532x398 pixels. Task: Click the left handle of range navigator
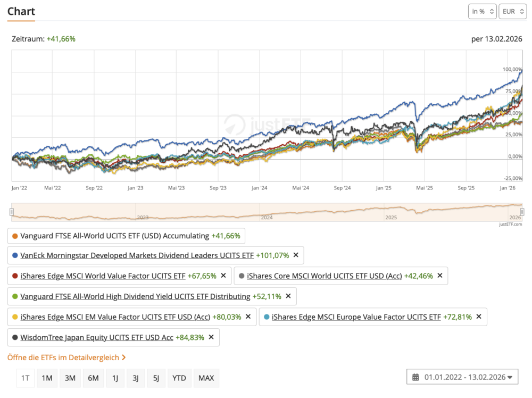click(12, 212)
